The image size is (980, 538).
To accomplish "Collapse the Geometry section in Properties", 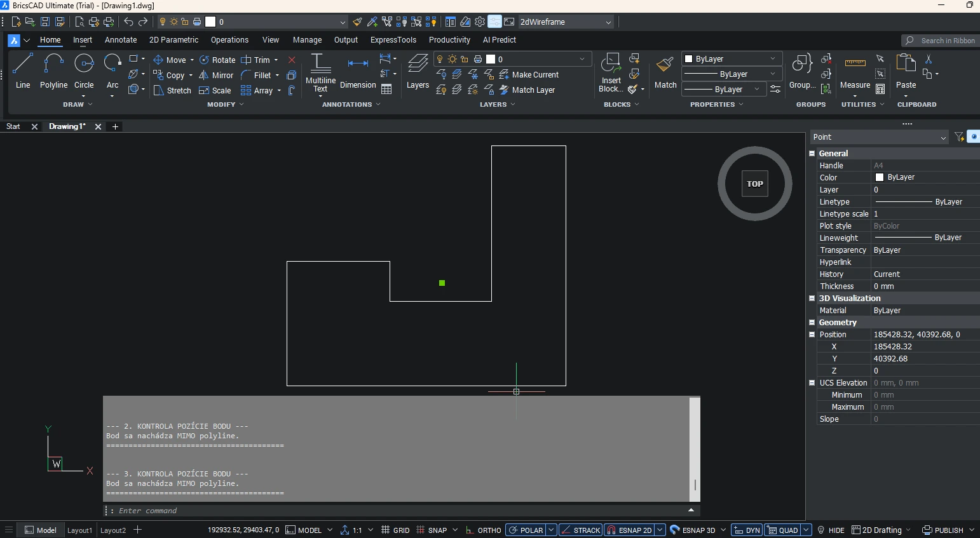I will (812, 322).
